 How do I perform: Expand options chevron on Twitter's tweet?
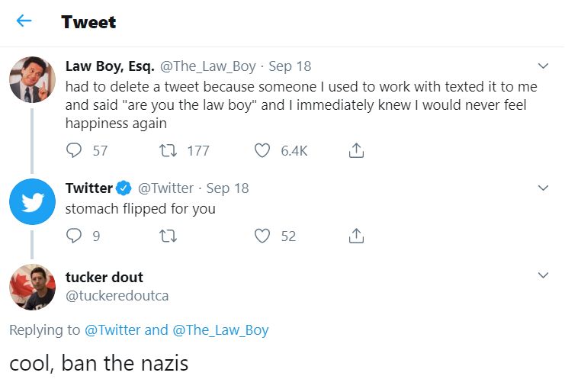tap(543, 188)
